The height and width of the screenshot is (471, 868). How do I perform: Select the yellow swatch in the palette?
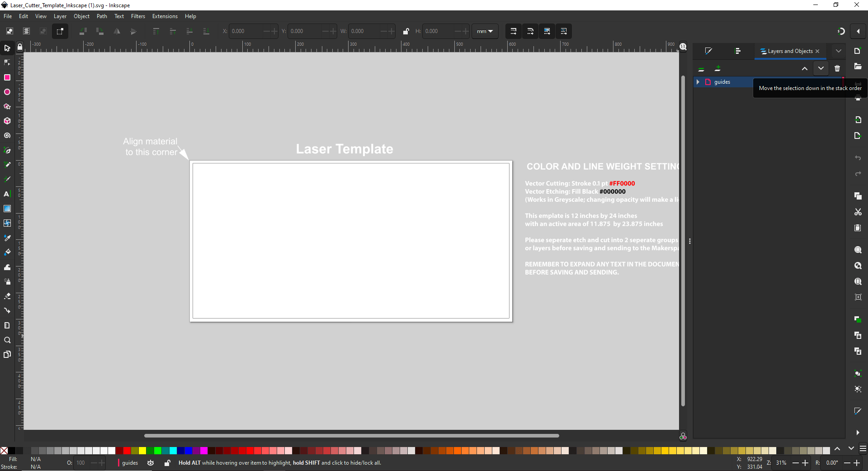click(142, 451)
